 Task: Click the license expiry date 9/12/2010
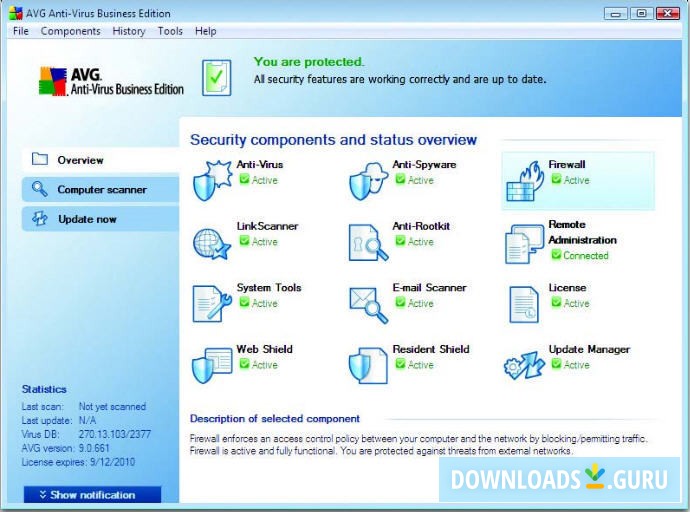(112, 462)
